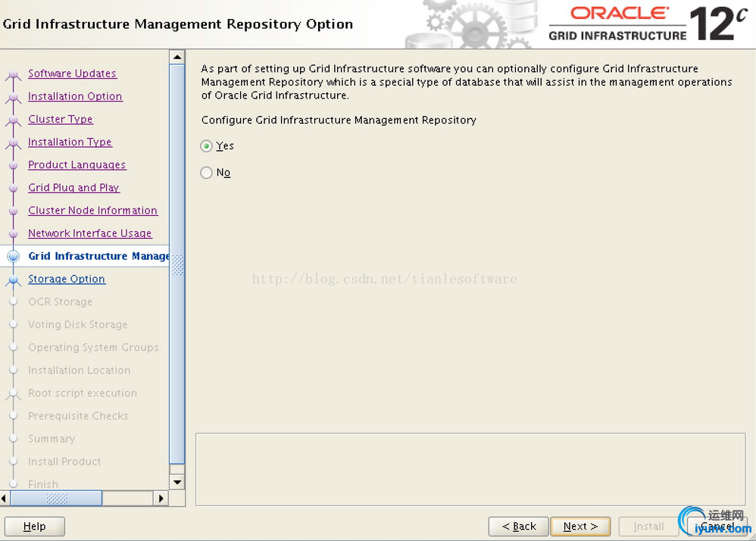Click the horizontal scrollbar left arrow

point(4,498)
